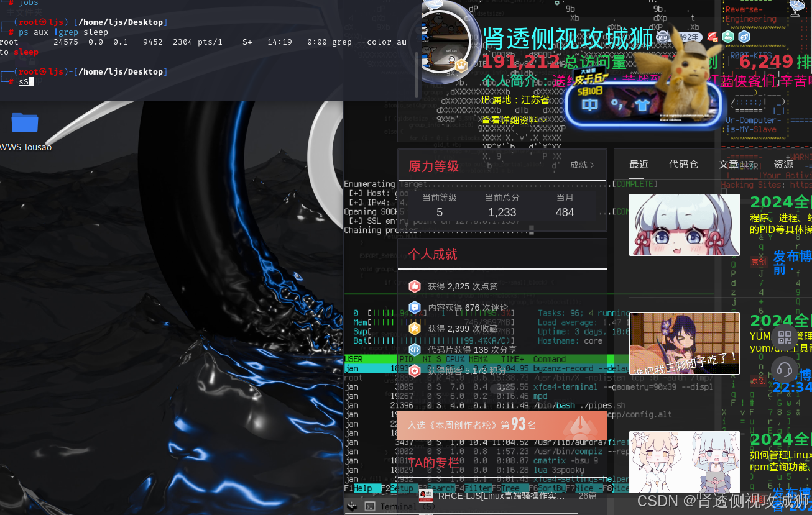Click the 内容获得 676 次评论 text
The image size is (812, 515).
pos(468,308)
